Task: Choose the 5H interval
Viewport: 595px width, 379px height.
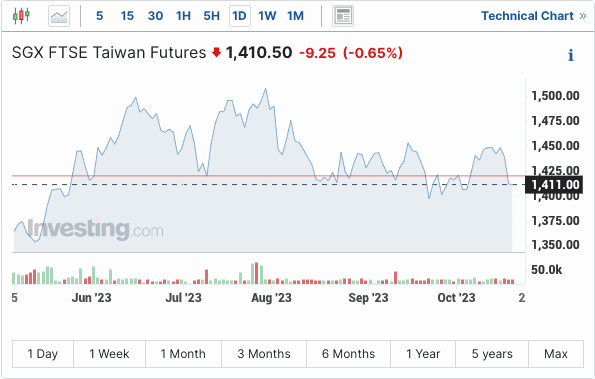Action: (211, 16)
